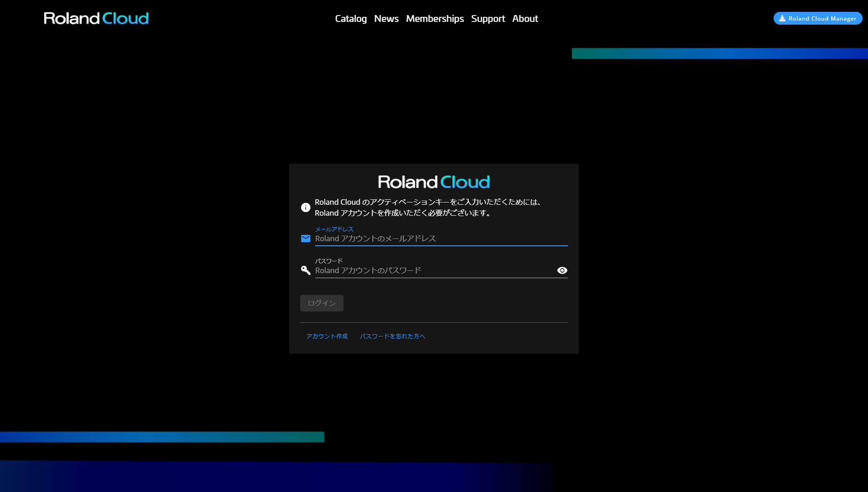Open the Memberships page
The width and height of the screenshot is (868, 492).
click(x=435, y=19)
